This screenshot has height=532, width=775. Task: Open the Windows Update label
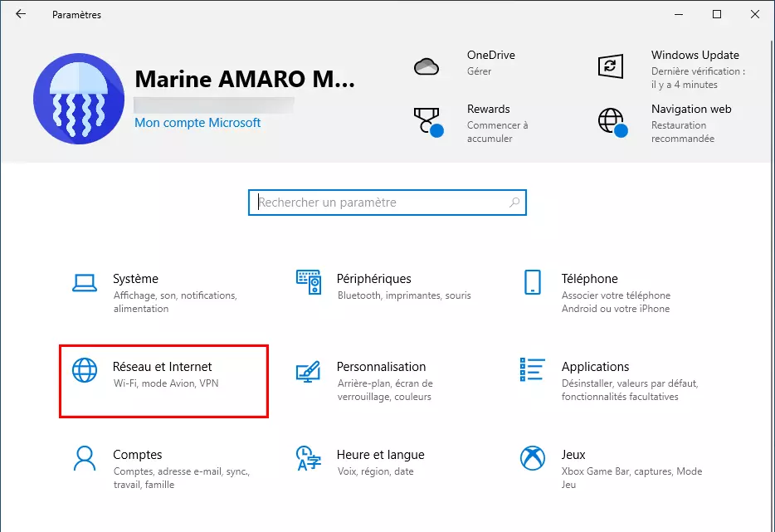[695, 55]
